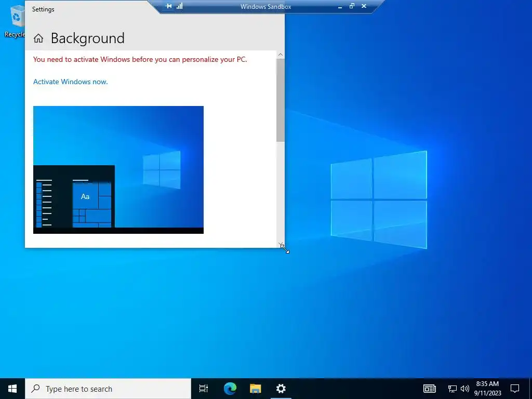This screenshot has height=399, width=532.
Task: Restore down the Windows Sandbox window
Action: (352, 6)
